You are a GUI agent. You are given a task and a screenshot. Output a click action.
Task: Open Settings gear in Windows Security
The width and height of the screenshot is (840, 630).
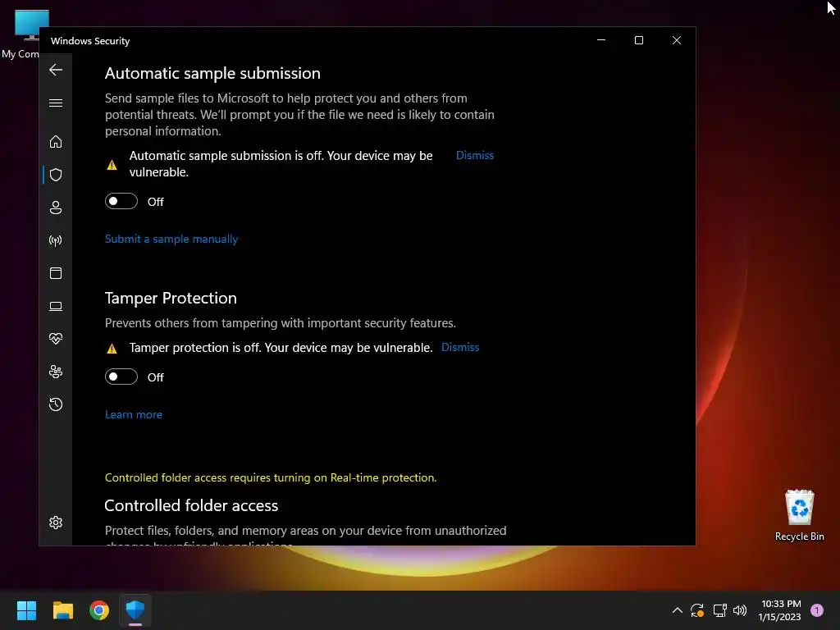coord(56,523)
